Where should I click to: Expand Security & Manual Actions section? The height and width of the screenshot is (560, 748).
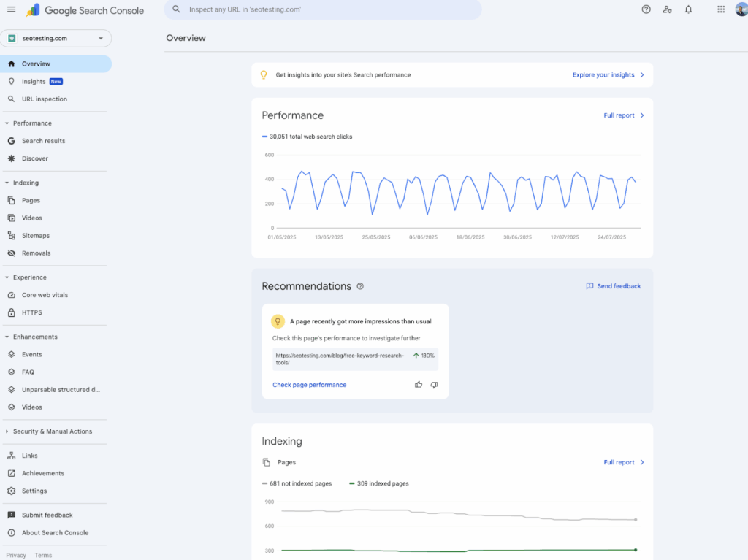click(7, 431)
